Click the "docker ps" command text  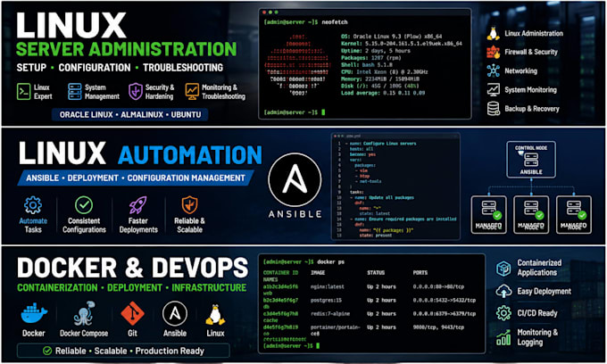pyautogui.click(x=330, y=262)
